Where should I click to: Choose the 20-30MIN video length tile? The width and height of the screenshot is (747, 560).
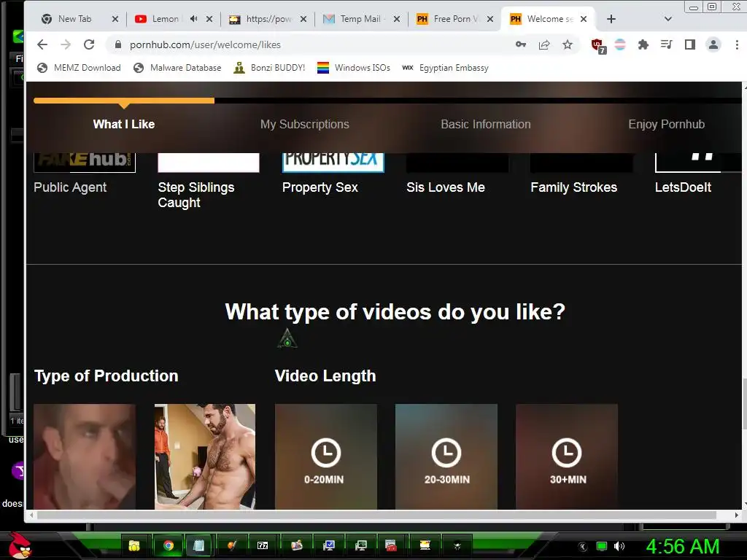(446, 456)
